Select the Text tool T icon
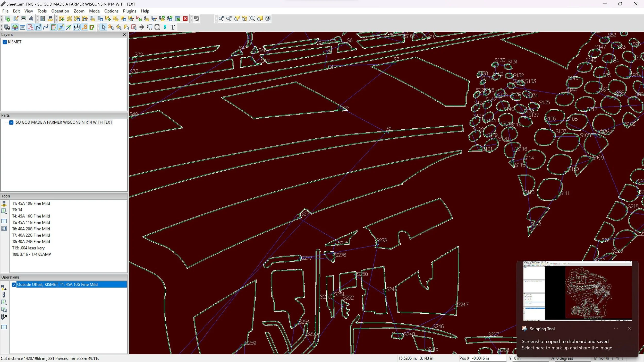Viewport: 644px width, 362px height. 173,27
